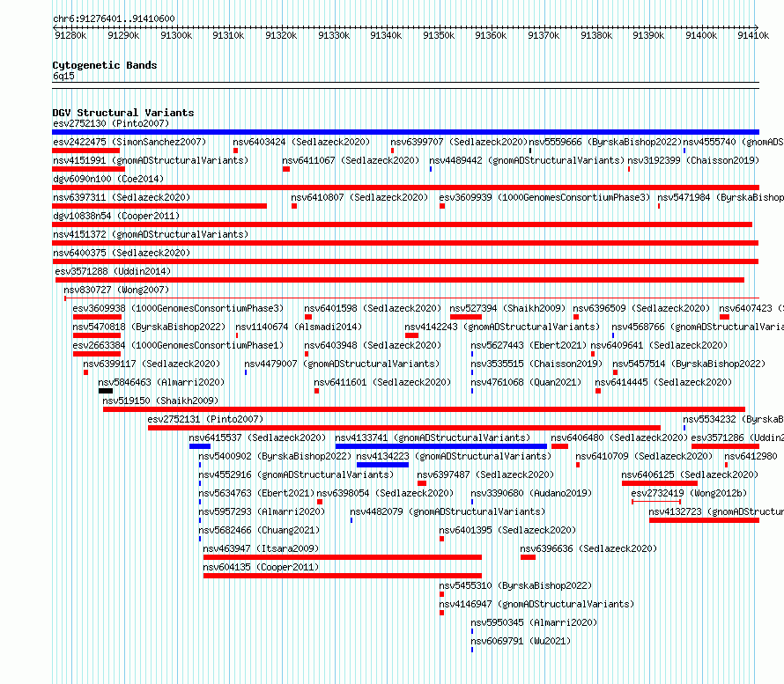Click nsv6396509 (Sedlazeck2020) label

(x=641, y=308)
